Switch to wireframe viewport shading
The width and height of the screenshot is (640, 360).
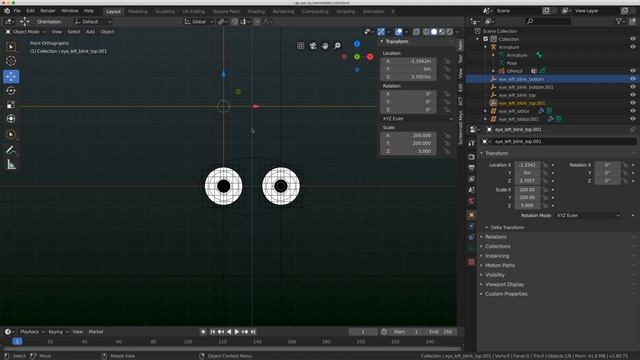click(x=426, y=31)
